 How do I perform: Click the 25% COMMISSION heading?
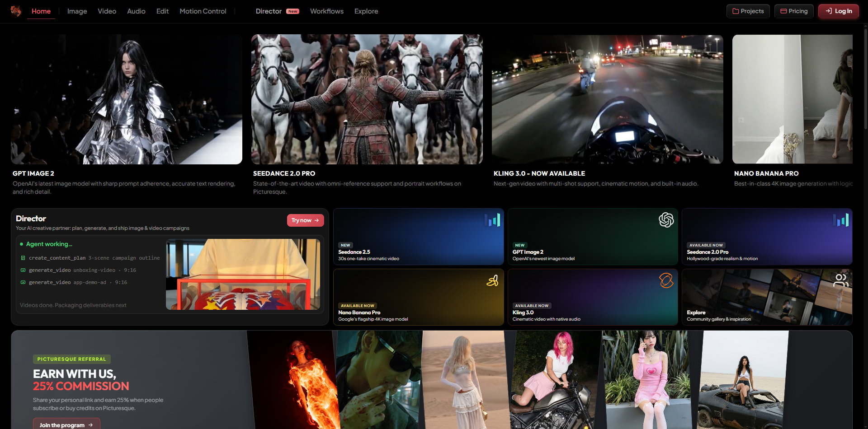(x=81, y=386)
